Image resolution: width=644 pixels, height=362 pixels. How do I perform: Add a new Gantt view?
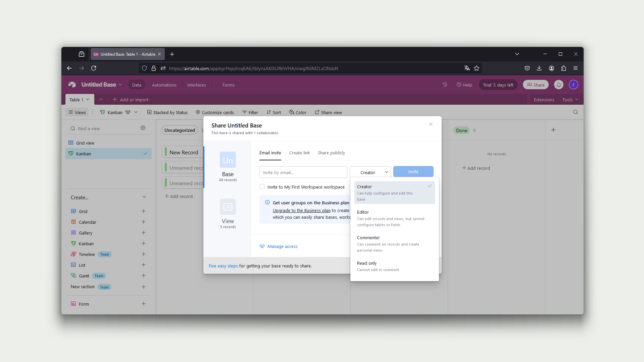144,275
